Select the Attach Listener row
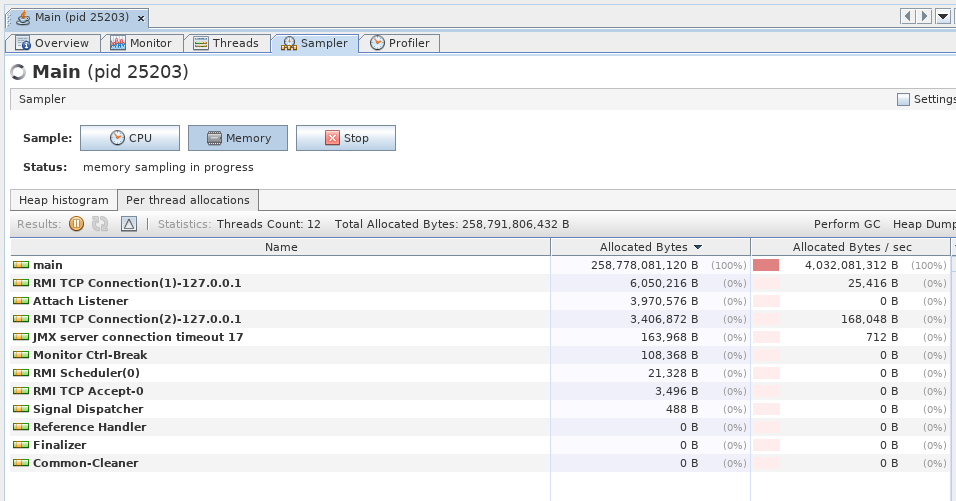The height and width of the screenshot is (501, 956). point(479,300)
